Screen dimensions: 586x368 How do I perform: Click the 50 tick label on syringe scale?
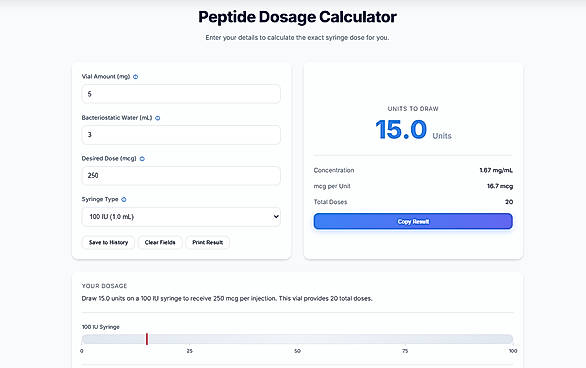[x=297, y=351]
